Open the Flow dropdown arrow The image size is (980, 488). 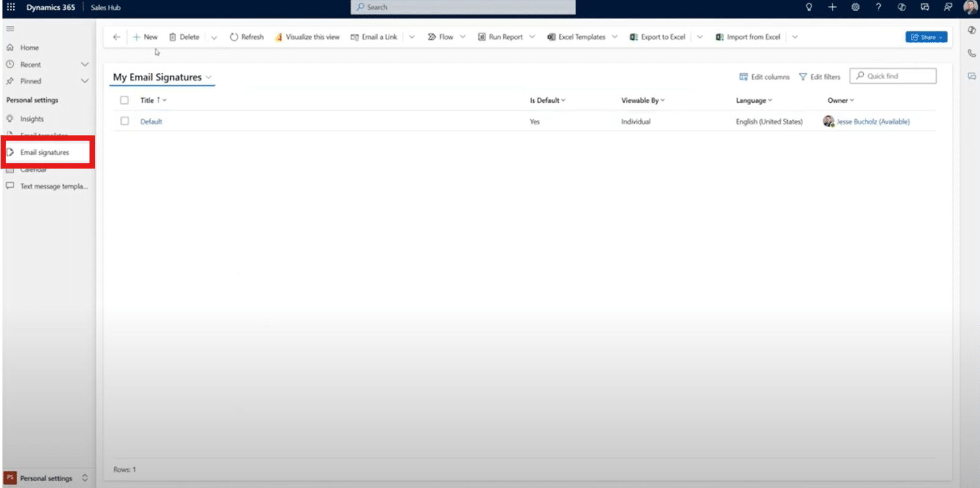click(x=463, y=37)
